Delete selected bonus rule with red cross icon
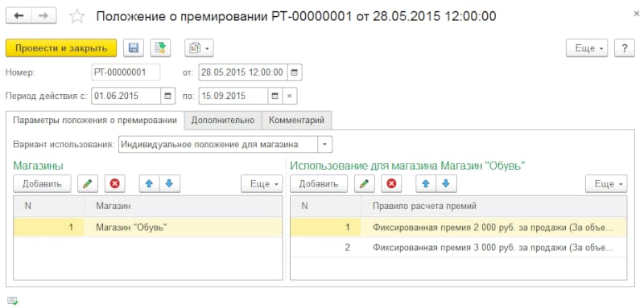 pyautogui.click(x=391, y=183)
